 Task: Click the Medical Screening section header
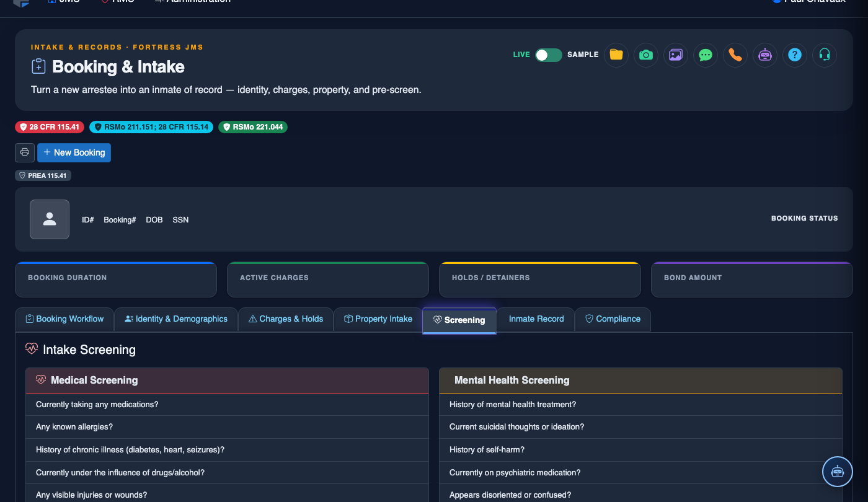[227, 381]
